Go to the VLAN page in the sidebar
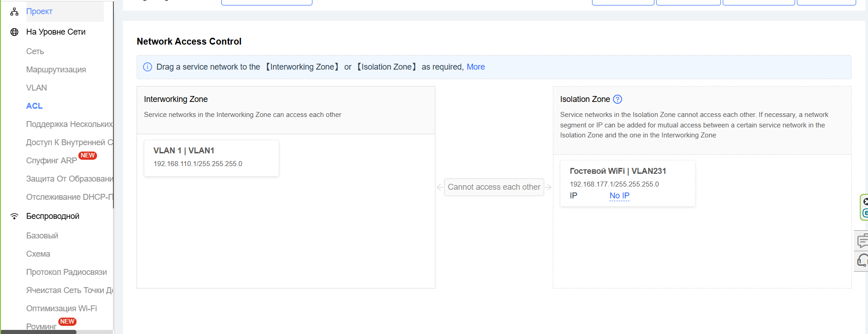Image resolution: width=868 pixels, height=334 pixels. point(36,88)
